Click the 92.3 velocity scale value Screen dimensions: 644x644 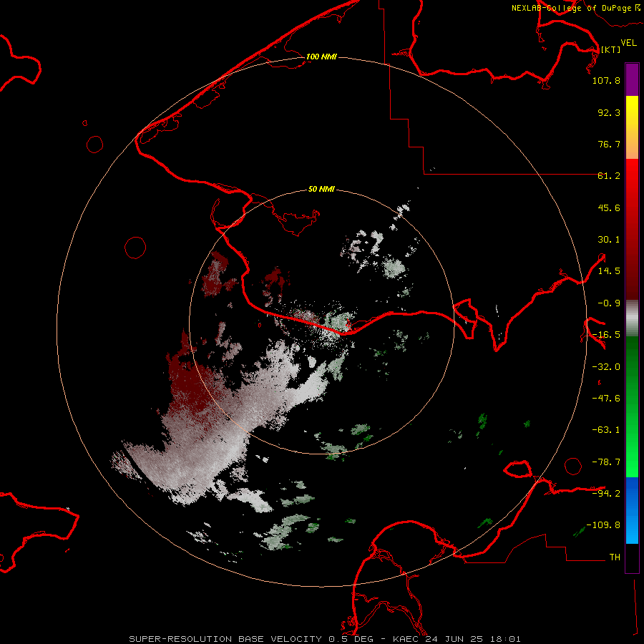point(609,112)
